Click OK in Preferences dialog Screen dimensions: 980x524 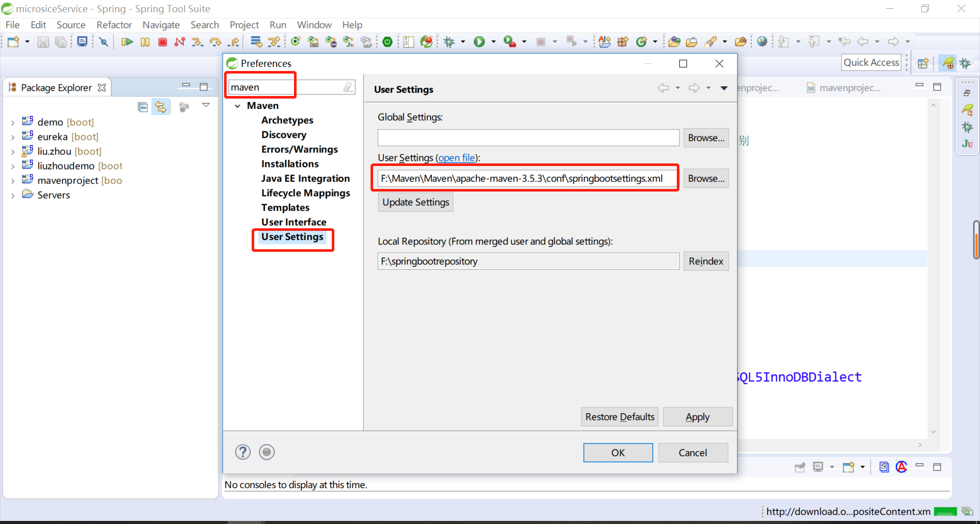point(618,452)
